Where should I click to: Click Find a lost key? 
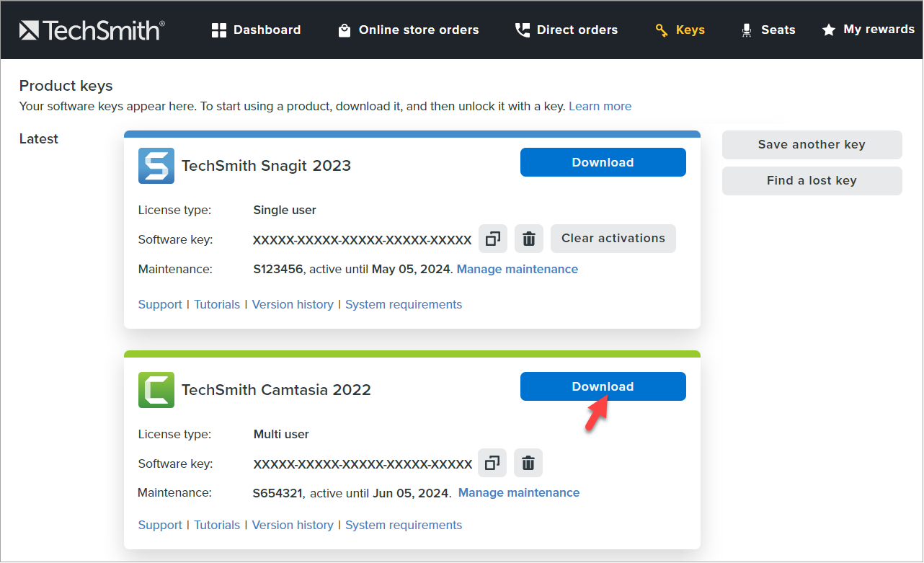(x=812, y=180)
